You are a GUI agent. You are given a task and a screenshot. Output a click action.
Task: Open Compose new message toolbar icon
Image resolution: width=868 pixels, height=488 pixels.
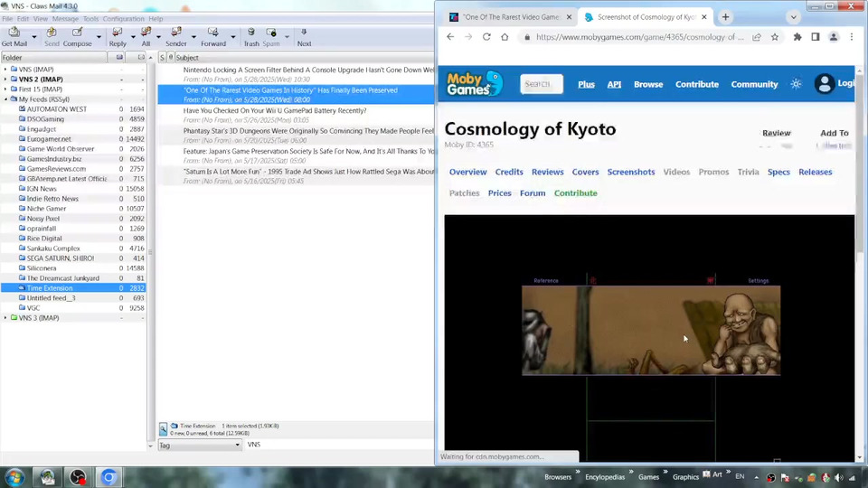coord(78,36)
